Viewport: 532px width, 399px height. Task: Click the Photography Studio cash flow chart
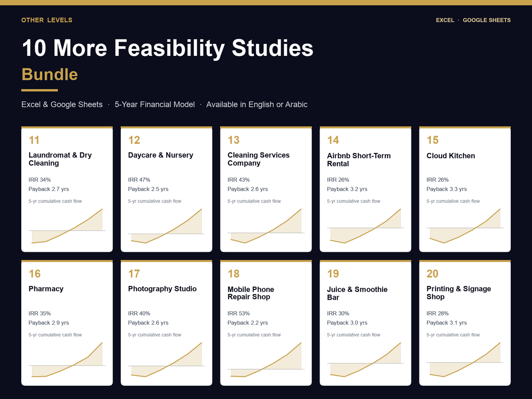pyautogui.click(x=166, y=360)
